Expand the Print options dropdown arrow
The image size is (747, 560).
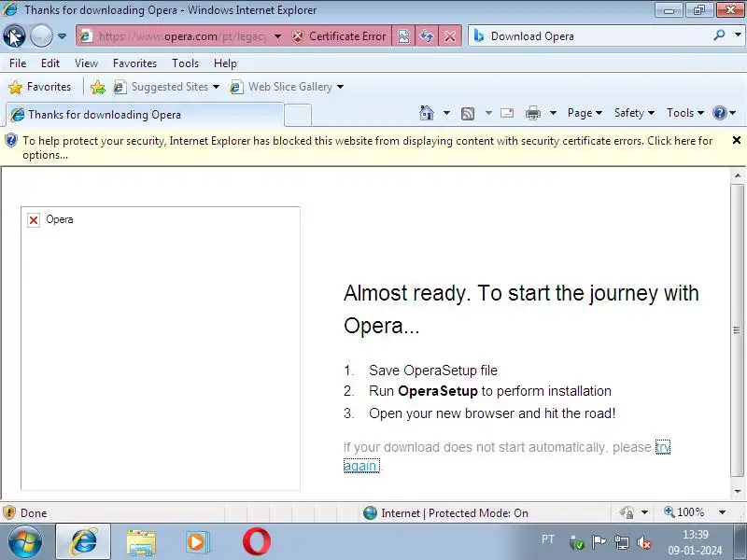(553, 113)
